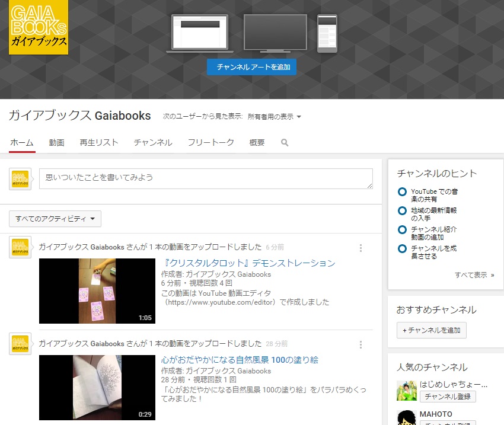Click the TV monitor preview icon

point(276,33)
